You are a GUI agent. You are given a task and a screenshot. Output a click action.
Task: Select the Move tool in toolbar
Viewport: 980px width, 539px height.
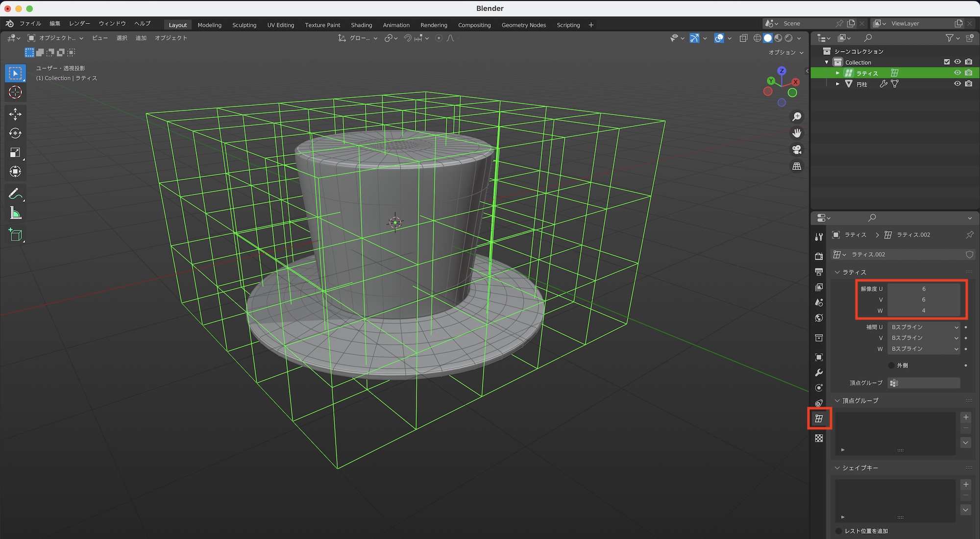15,114
